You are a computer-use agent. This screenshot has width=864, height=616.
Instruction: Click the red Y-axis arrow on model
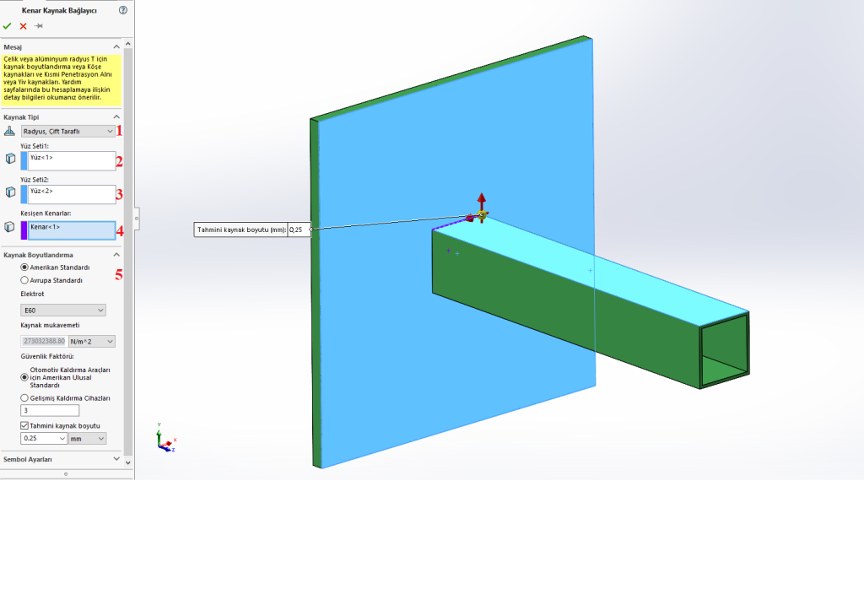(x=481, y=199)
